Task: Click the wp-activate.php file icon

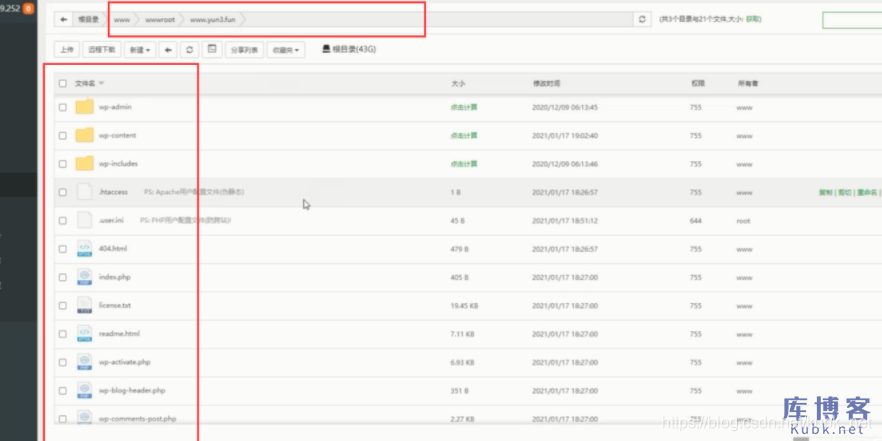Action: coord(84,362)
